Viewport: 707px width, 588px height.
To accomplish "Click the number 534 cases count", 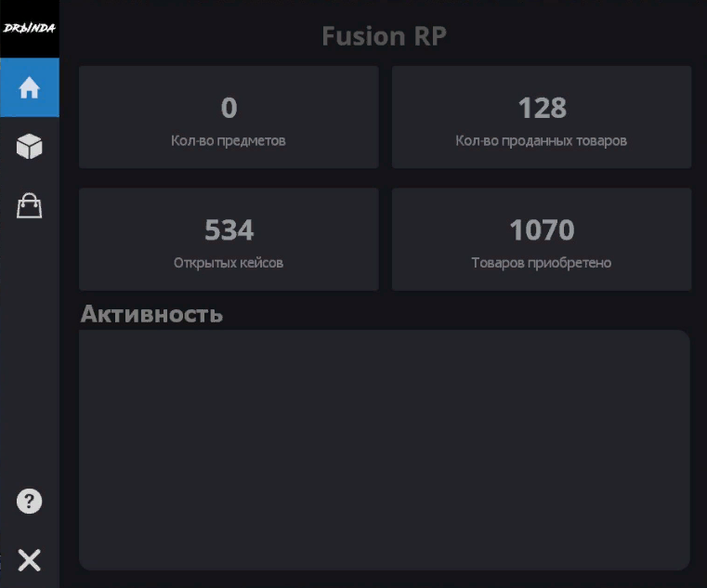I will click(229, 229).
